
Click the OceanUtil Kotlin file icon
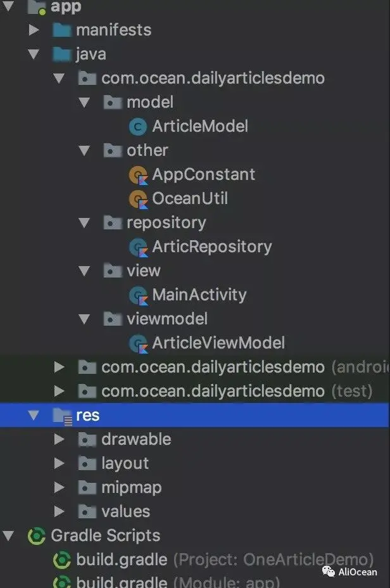tap(137, 199)
